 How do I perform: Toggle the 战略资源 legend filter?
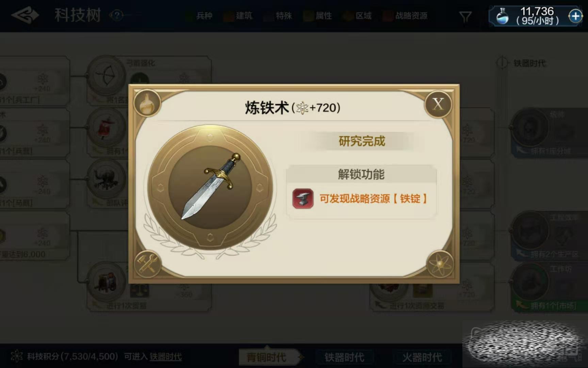tap(405, 16)
